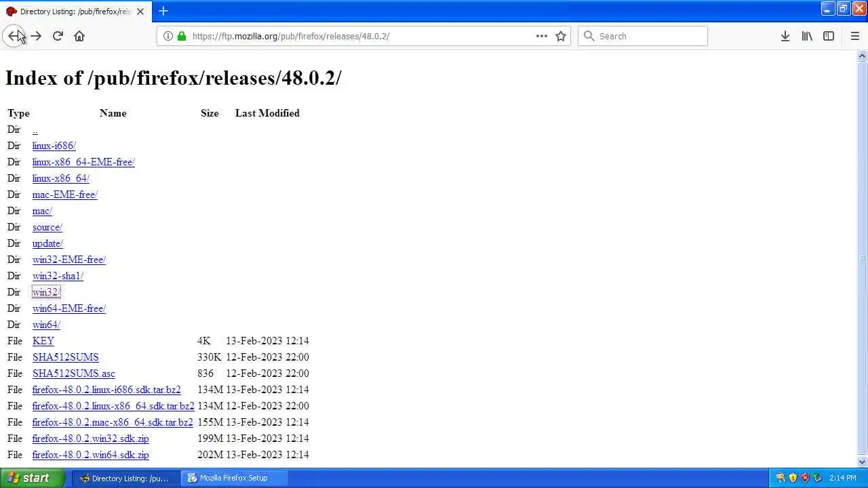Click the green padlock security icon
This screenshot has width=868, height=488.
coord(181,36)
